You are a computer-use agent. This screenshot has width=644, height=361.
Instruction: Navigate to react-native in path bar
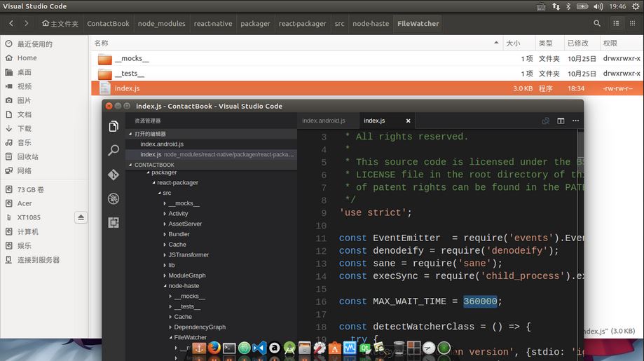coord(213,23)
